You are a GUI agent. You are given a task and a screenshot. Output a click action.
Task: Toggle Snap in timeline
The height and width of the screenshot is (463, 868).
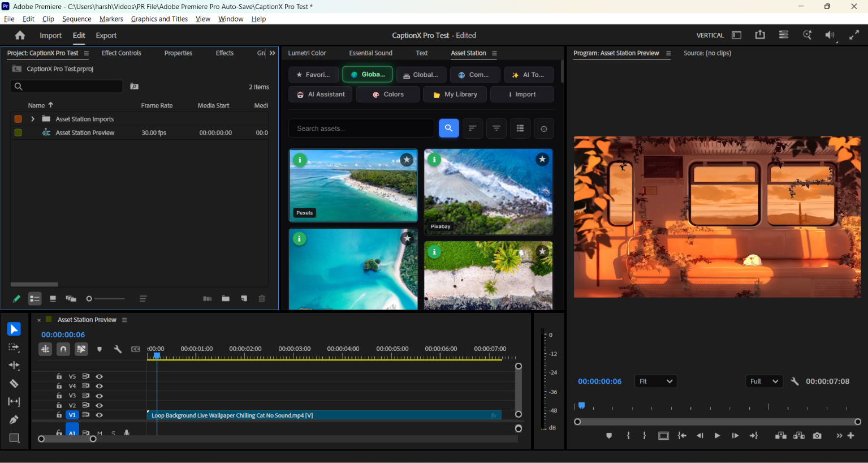pos(63,349)
